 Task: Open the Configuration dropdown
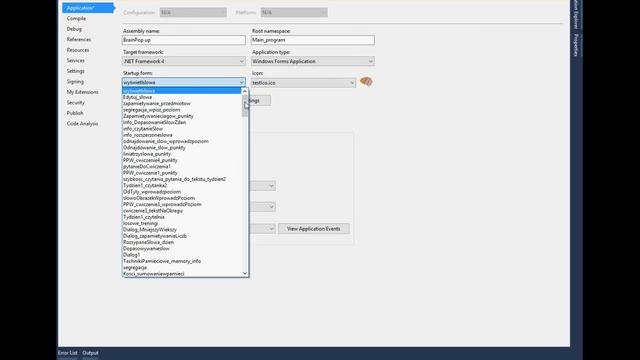193,13
